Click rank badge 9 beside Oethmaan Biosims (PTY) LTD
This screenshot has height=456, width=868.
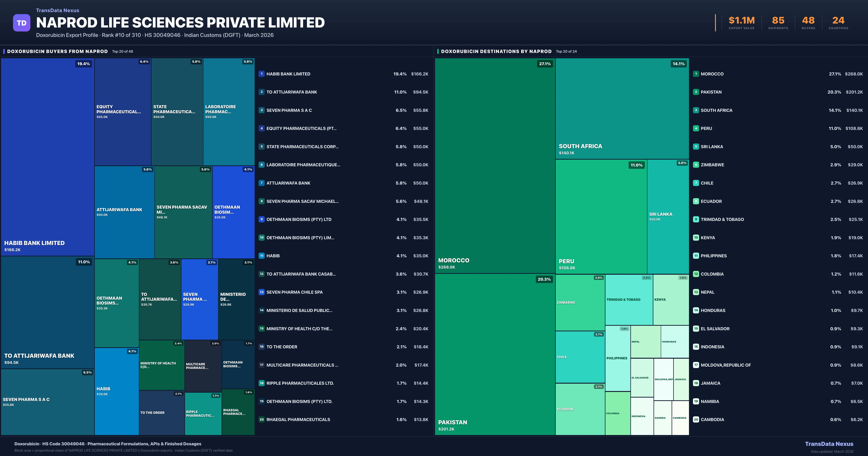pos(261,219)
